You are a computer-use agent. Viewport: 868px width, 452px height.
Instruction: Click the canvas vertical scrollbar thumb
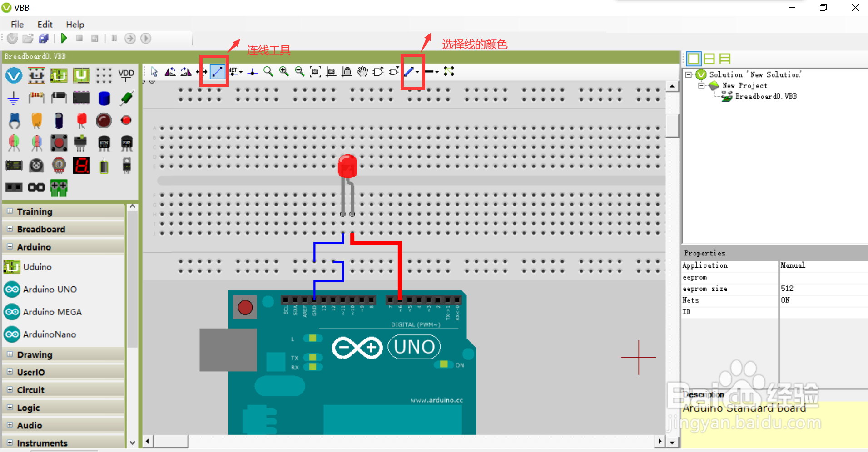click(672, 126)
